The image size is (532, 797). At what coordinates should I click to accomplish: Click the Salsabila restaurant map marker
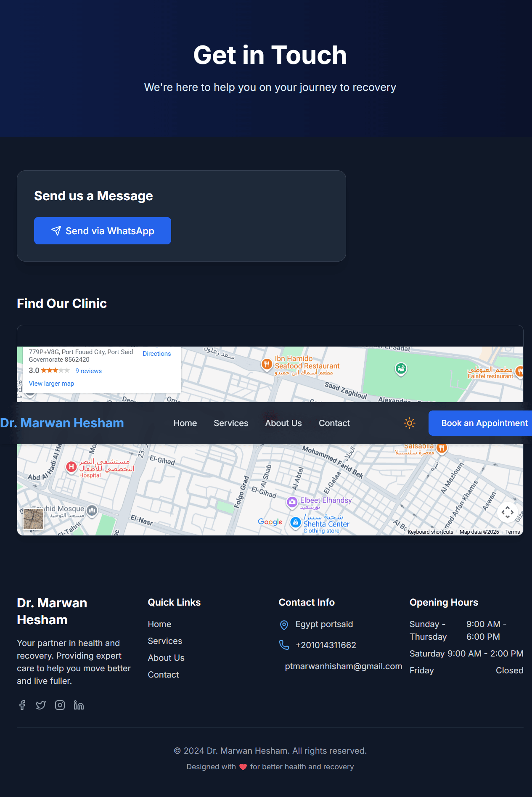(x=441, y=448)
